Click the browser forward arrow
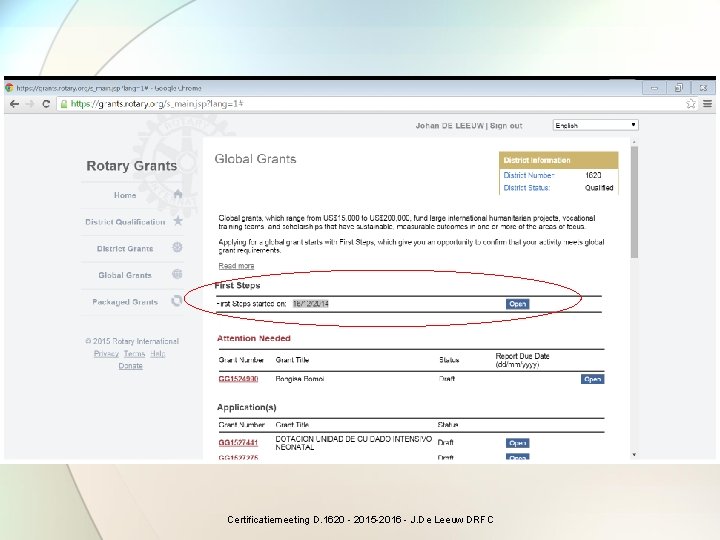This screenshot has height=540, width=720. point(30,104)
